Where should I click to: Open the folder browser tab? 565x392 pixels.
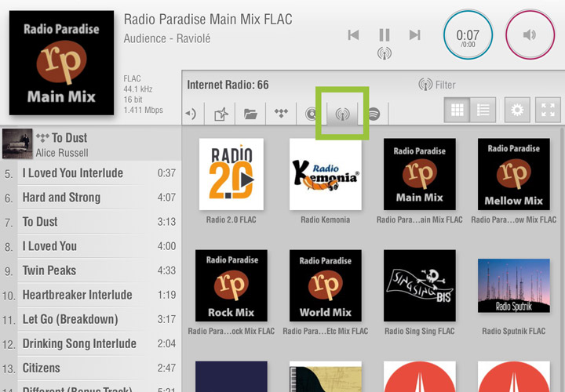[x=250, y=114]
